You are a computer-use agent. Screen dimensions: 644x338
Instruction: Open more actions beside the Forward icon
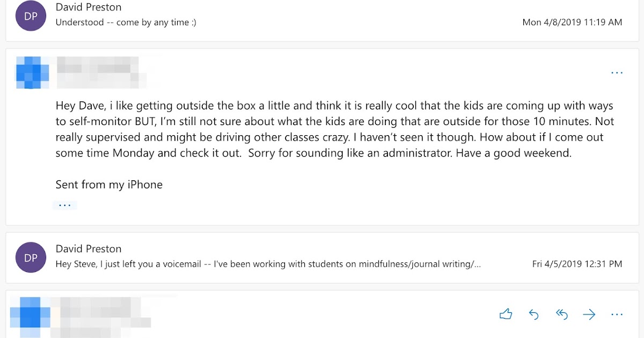tap(617, 314)
